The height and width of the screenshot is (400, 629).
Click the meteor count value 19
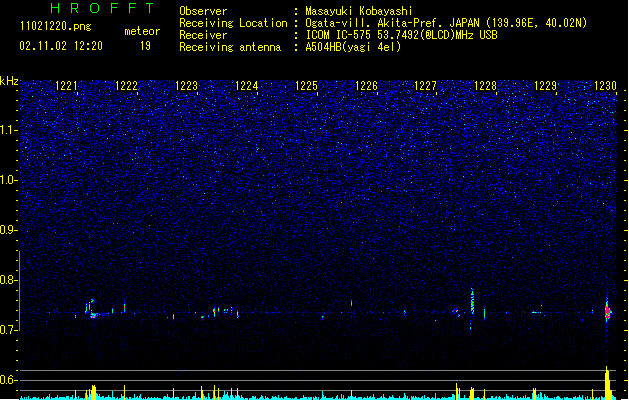145,46
